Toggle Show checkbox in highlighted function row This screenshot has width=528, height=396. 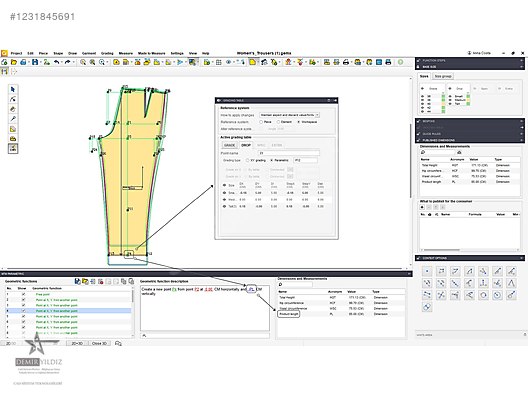(x=23, y=311)
